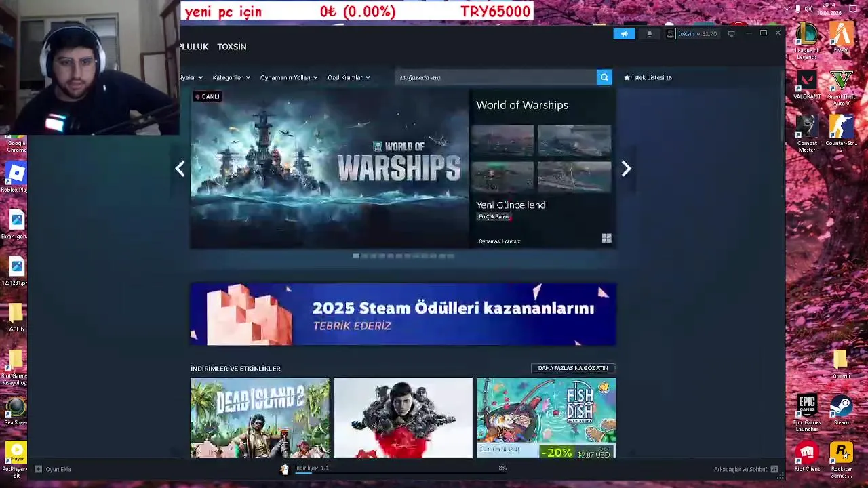View first World of Warships screenshot thumbnail
Screen dimensions: 868x488
502,141
